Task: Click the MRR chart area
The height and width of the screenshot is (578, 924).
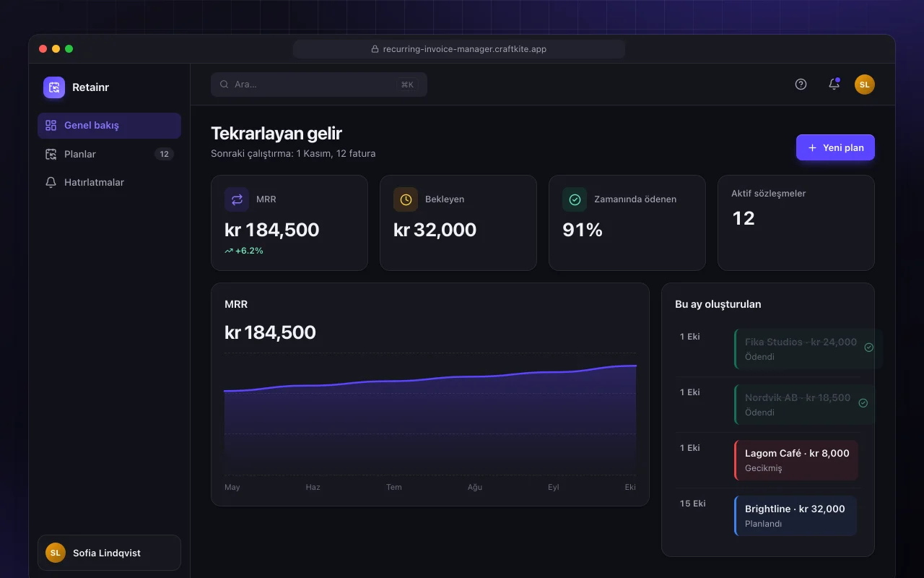Action: pos(430,414)
